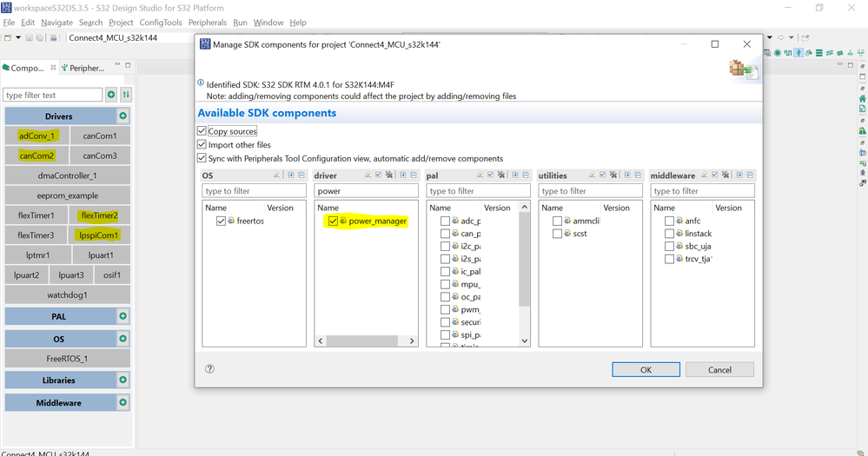Open the dropdown arrow next to new wizard icon
Screen dimensions: 868x456
(18, 37)
